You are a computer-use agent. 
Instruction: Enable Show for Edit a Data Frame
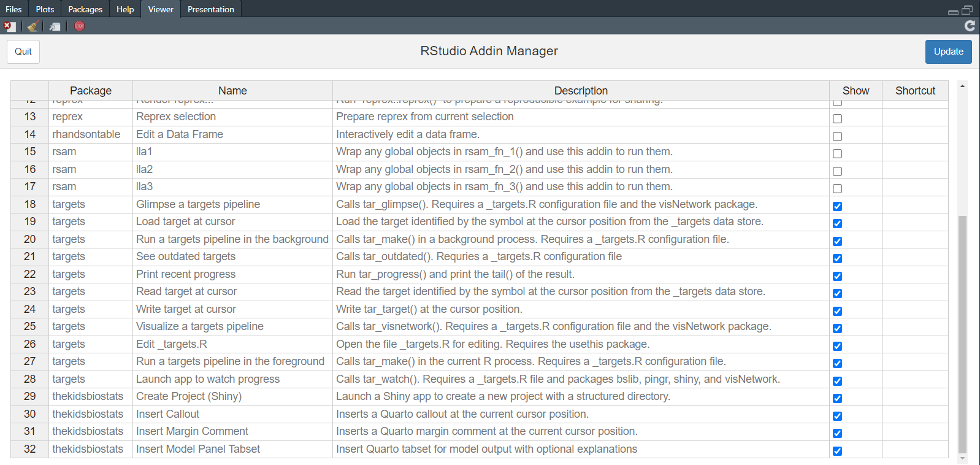pos(837,136)
